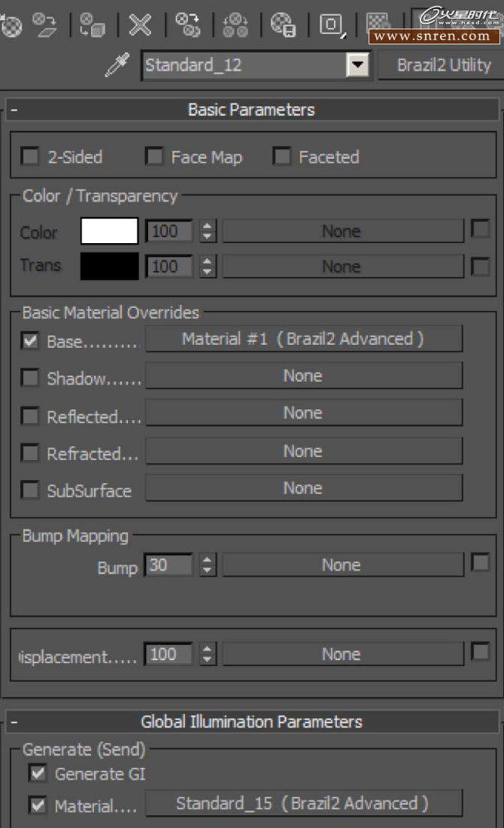Image resolution: width=504 pixels, height=828 pixels.
Task: Uncheck the Base override checkbox
Action: tap(30, 340)
